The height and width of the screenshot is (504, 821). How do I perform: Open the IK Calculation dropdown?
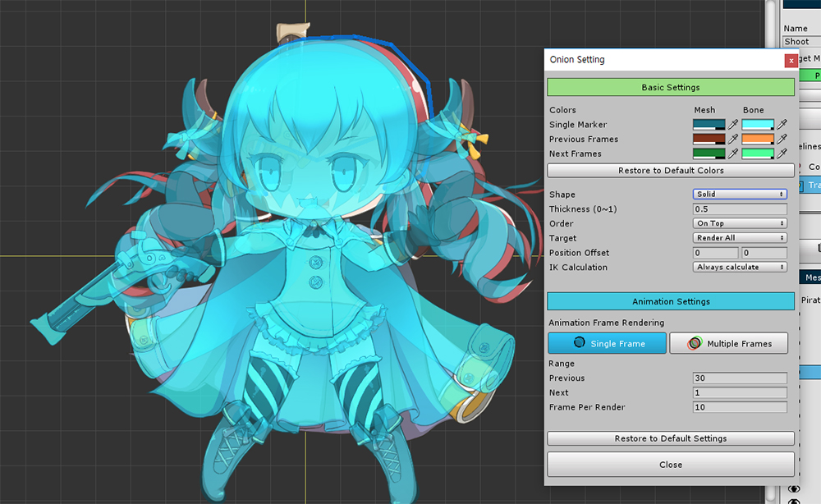pos(740,267)
